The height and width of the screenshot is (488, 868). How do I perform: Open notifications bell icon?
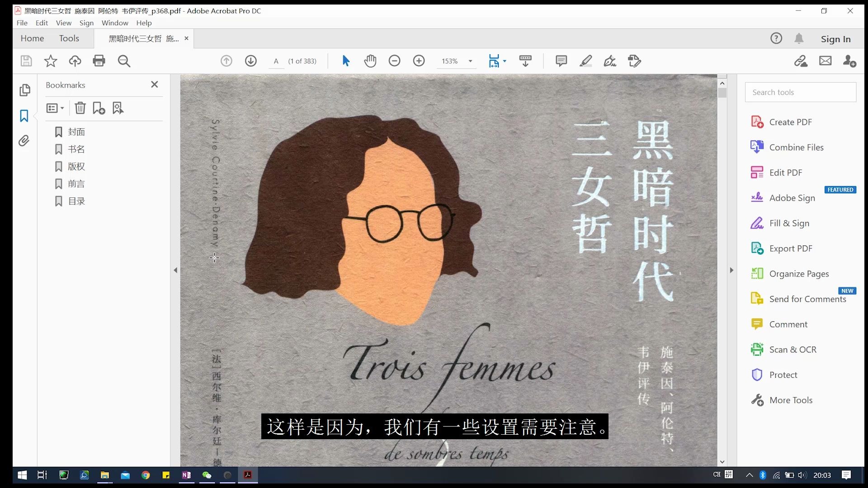(799, 38)
